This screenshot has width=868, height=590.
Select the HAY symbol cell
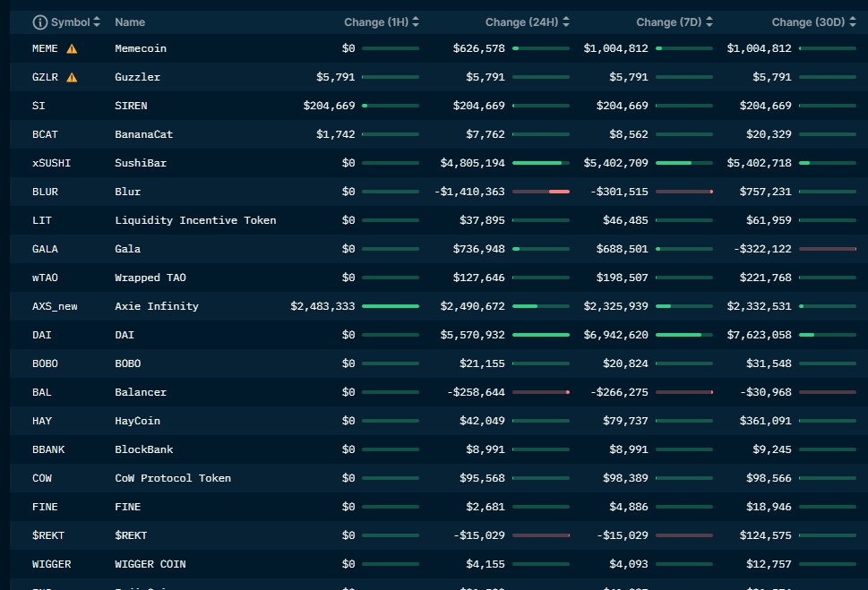click(41, 421)
